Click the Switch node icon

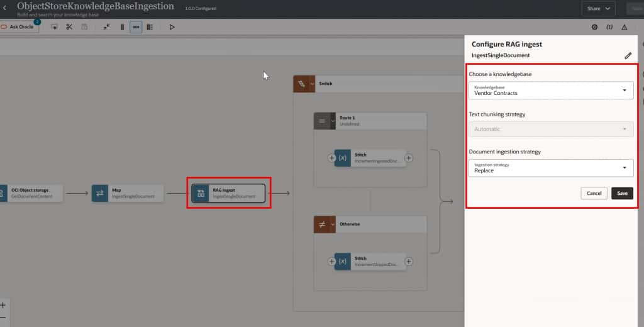301,84
